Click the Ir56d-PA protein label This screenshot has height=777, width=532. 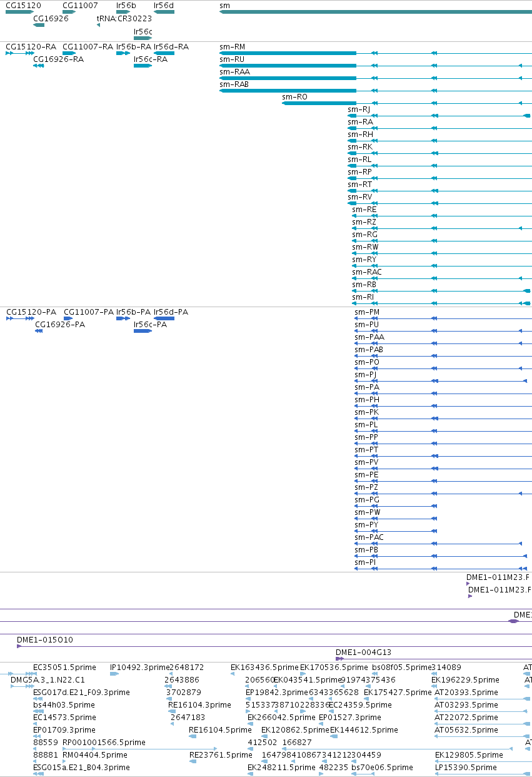[x=171, y=312]
